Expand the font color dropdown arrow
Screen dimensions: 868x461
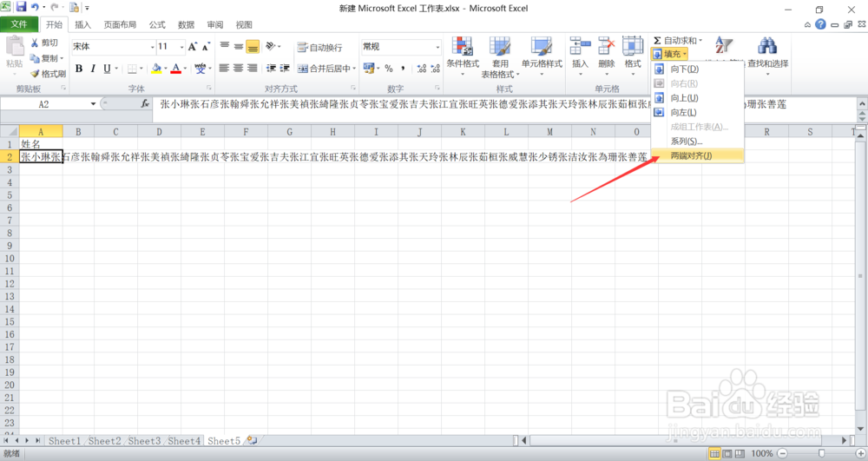point(185,69)
